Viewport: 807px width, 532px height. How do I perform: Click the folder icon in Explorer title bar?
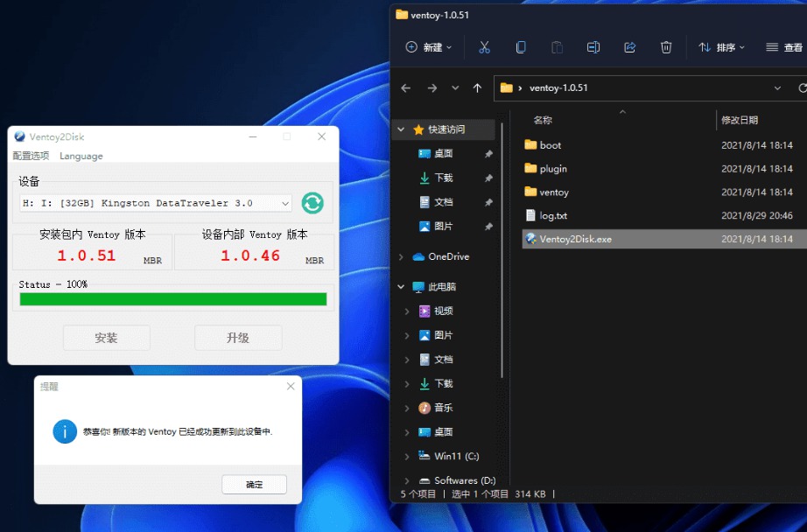pos(402,14)
